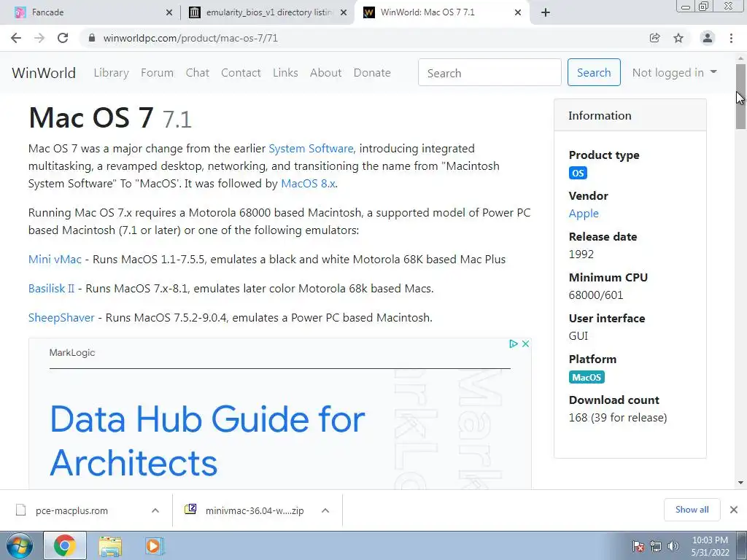Open Windows Explorer from the taskbar
This screenshot has width=747, height=560.
(110, 545)
